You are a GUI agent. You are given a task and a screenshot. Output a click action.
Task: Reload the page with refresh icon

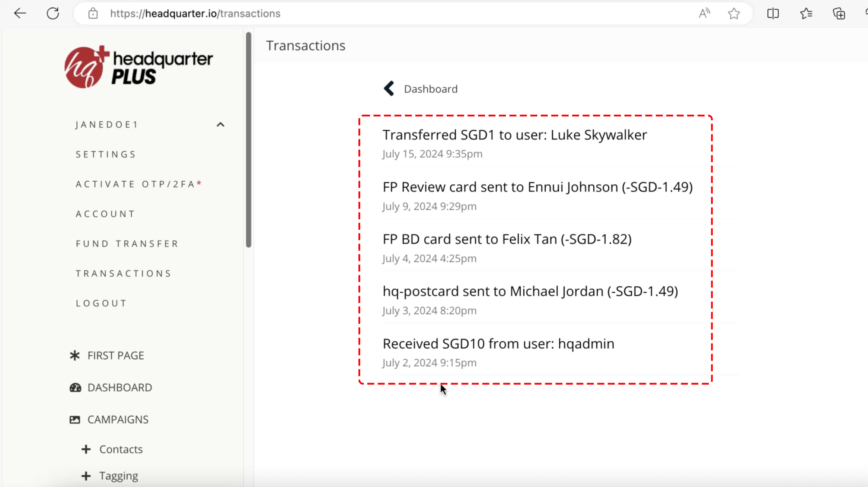tap(53, 13)
